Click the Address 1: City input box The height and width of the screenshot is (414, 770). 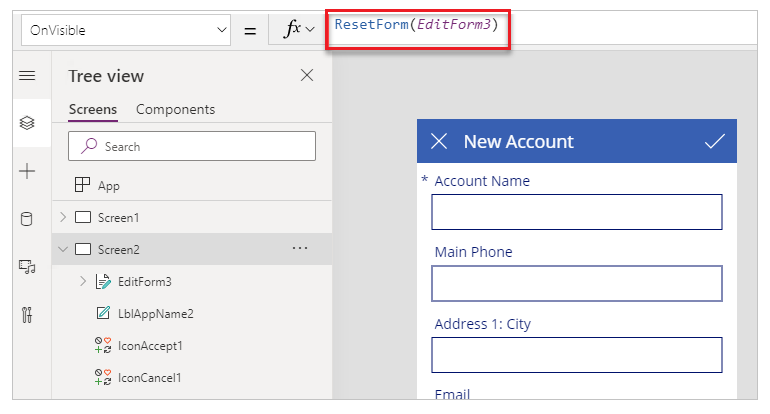pos(577,355)
